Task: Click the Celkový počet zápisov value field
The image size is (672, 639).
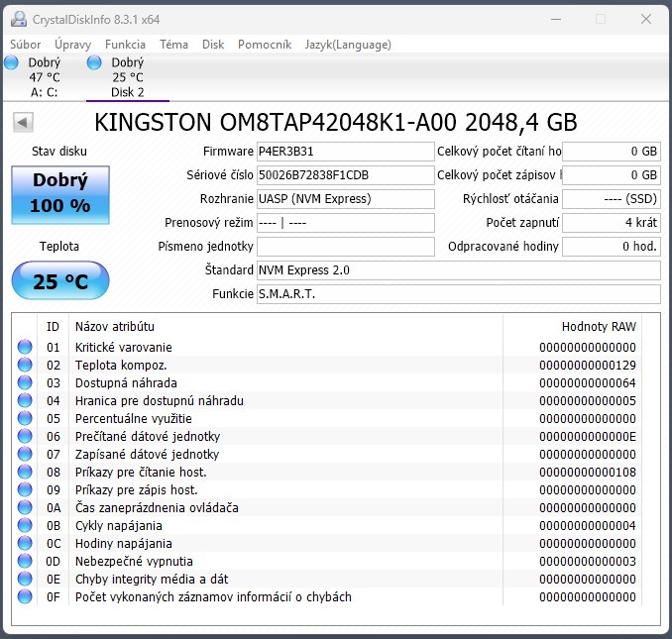Action: pyautogui.click(x=612, y=175)
